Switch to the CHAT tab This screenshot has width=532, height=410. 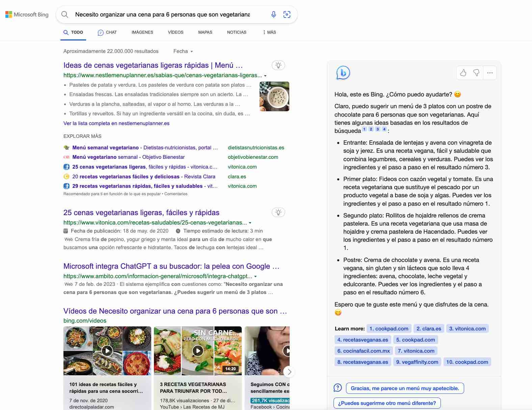tap(107, 32)
